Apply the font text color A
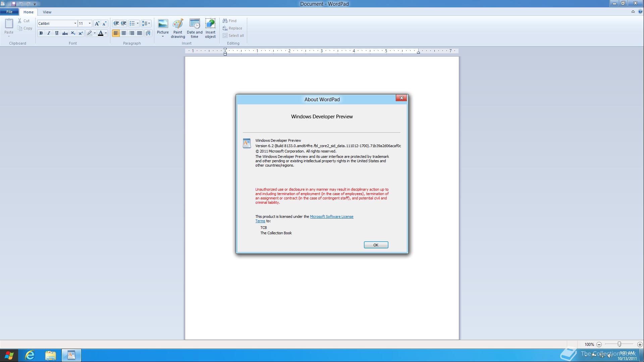This screenshot has height=362, width=644. pyautogui.click(x=100, y=33)
